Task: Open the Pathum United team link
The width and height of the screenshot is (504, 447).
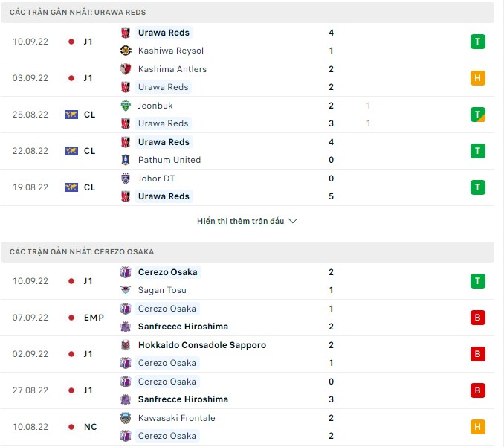Action: pyautogui.click(x=169, y=160)
